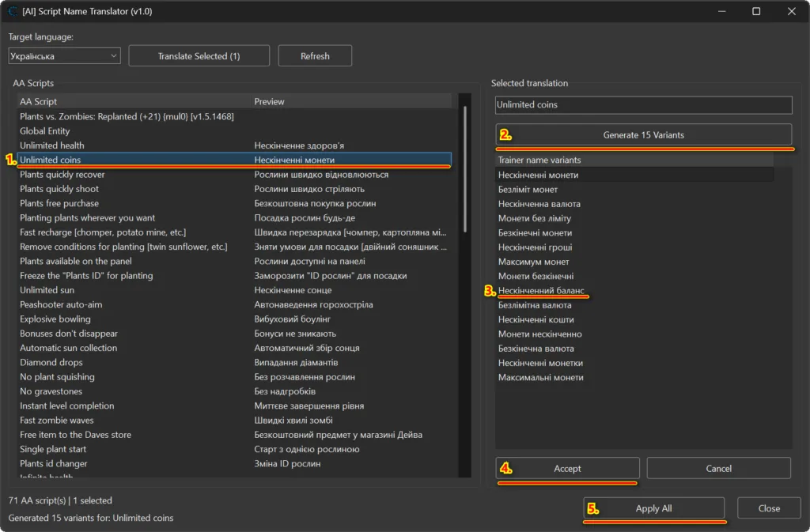
Task: Select 'Plants quickly shoot' row
Action: pos(234,189)
